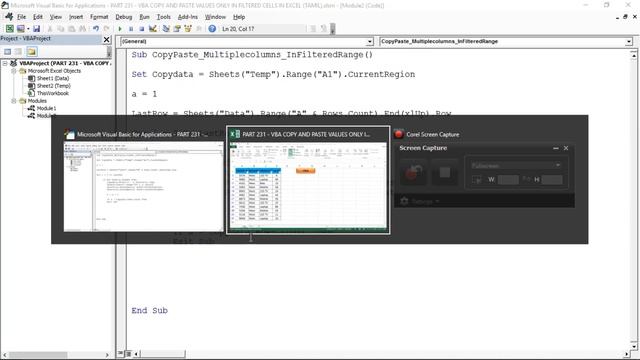Open the Insert object dropdown arrow
The width and height of the screenshot is (640, 360).
[28, 29]
